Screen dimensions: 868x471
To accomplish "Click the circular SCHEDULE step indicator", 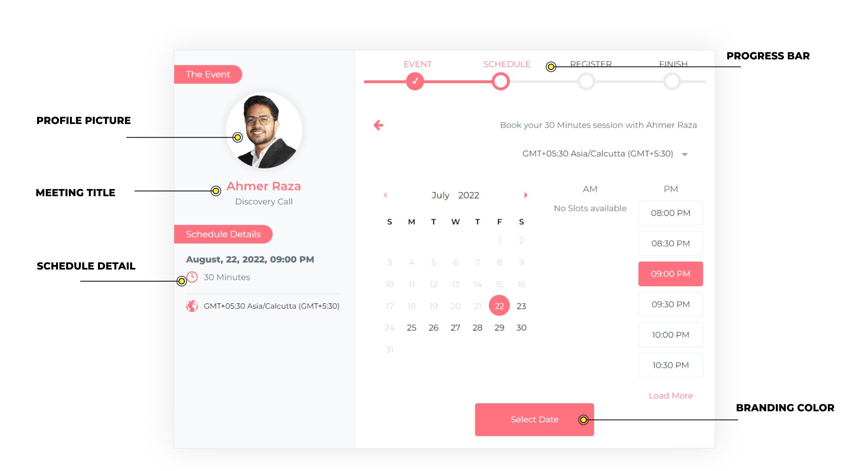I will click(x=499, y=83).
